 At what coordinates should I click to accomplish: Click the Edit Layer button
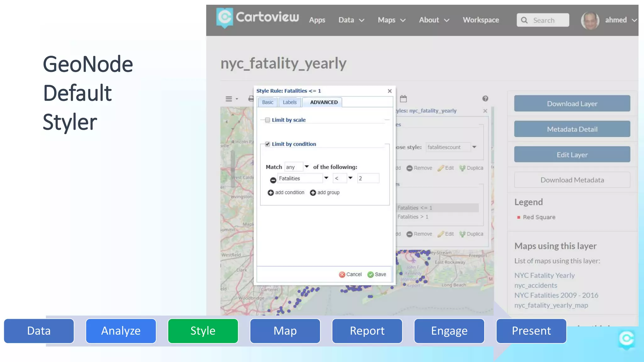pos(572,154)
